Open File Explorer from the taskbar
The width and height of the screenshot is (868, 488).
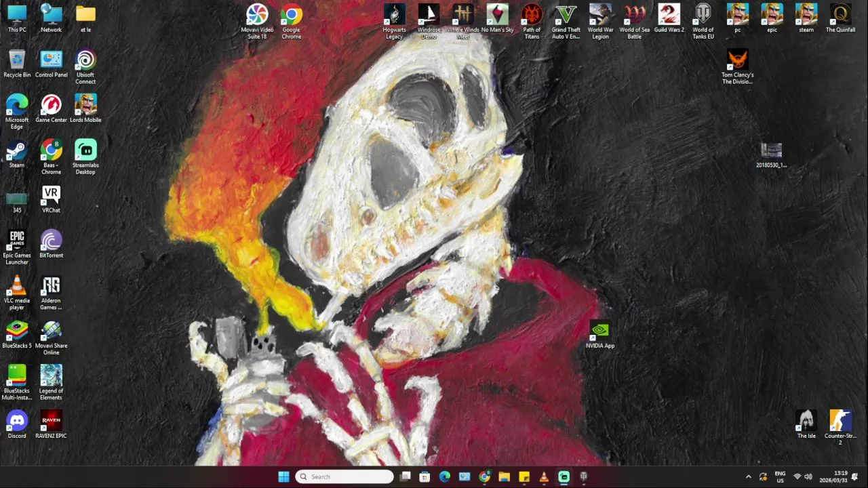coord(504,476)
